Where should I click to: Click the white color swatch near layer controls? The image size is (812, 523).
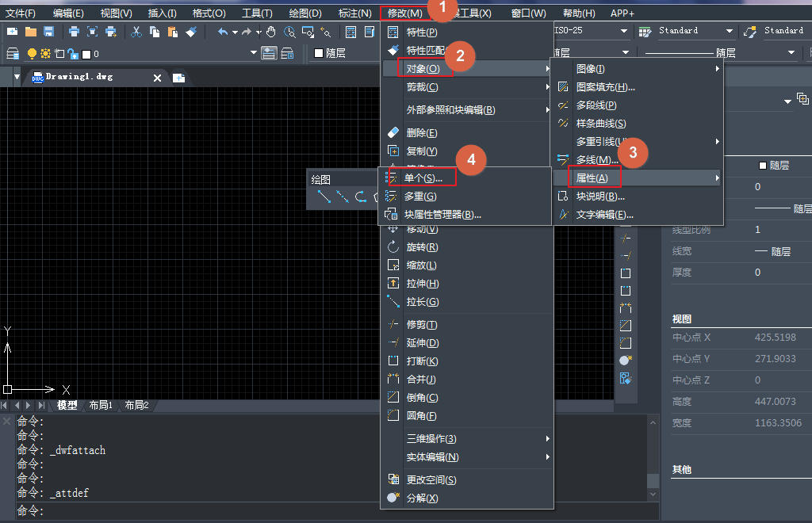click(x=86, y=55)
